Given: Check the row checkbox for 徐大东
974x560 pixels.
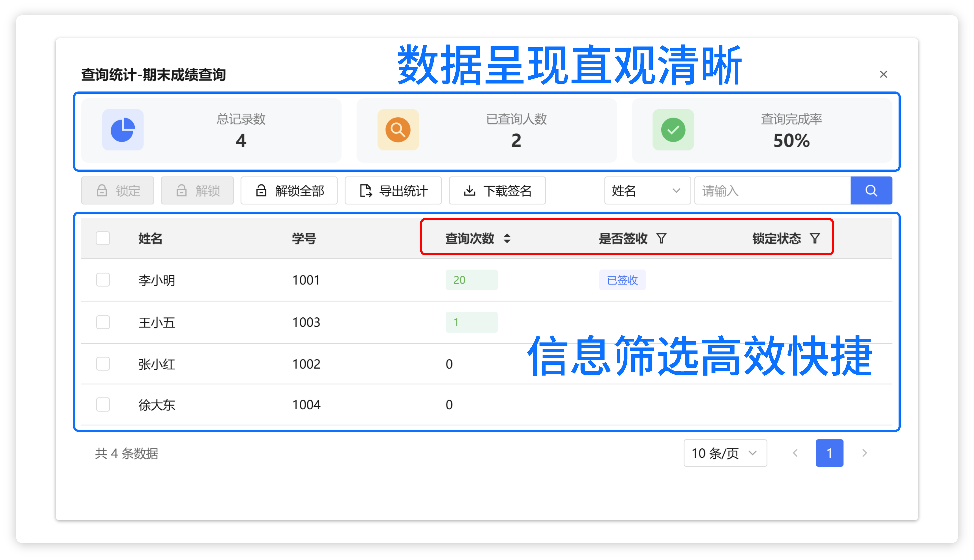Looking at the screenshot, I should 103,405.
